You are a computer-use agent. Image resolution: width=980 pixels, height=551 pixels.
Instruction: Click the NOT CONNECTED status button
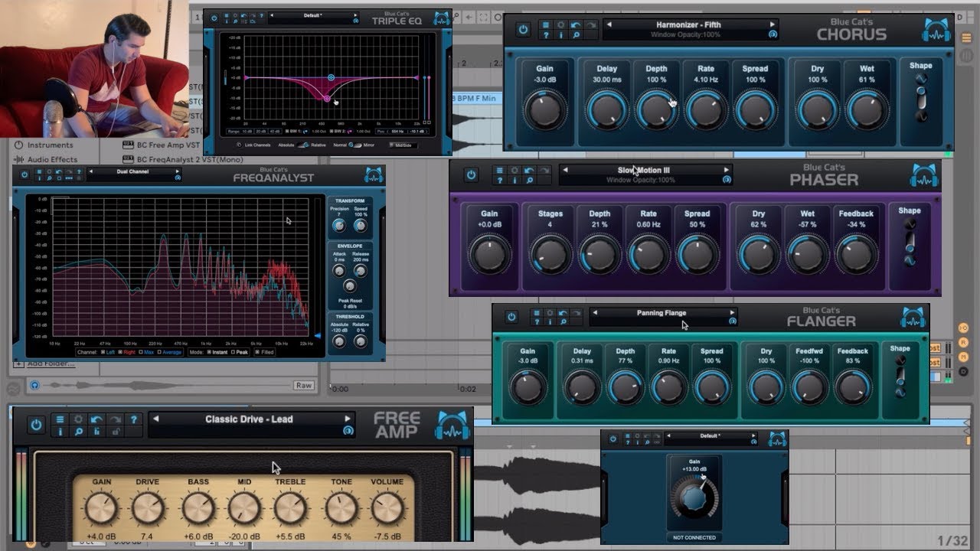tap(694, 537)
